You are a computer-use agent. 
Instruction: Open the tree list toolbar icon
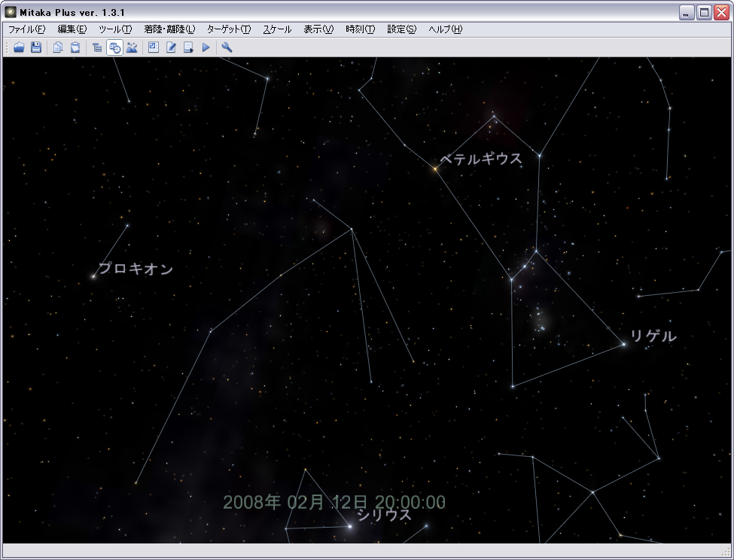pos(97,47)
